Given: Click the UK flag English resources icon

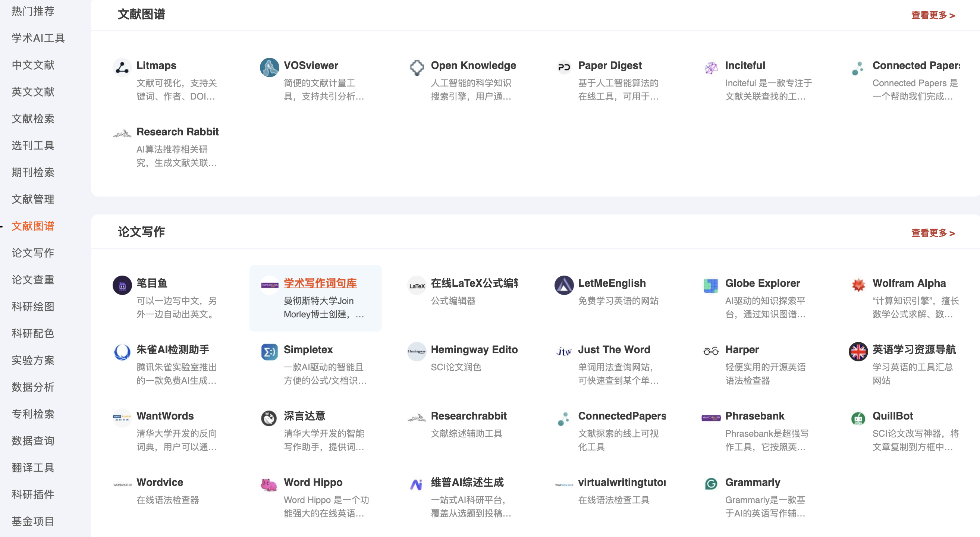Looking at the screenshot, I should pyautogui.click(x=858, y=351).
